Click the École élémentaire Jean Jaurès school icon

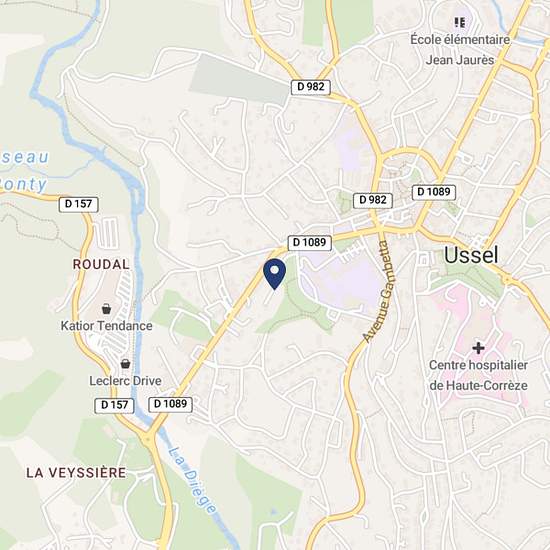(460, 23)
